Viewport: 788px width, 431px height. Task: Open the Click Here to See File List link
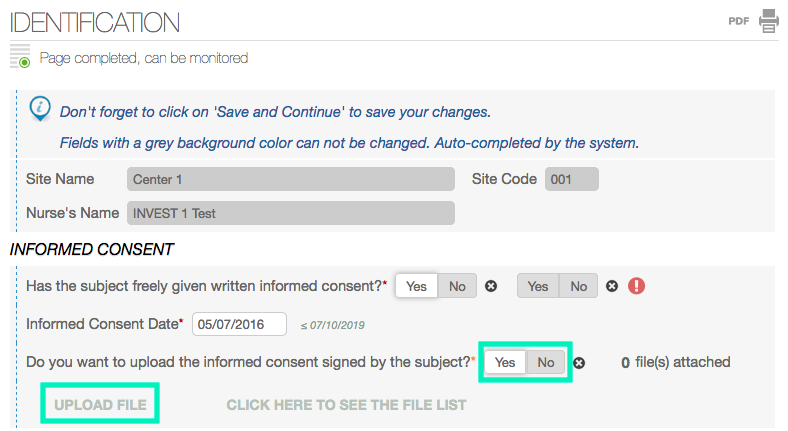point(346,405)
